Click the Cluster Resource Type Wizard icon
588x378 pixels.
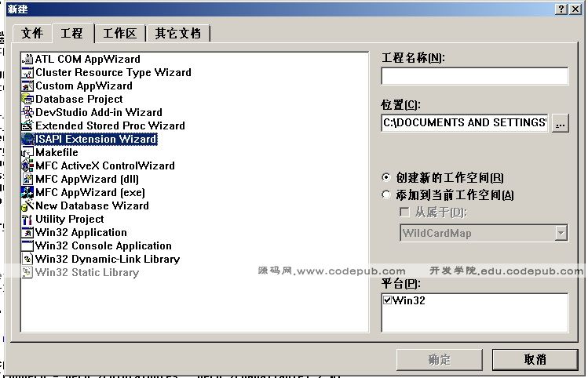27,72
